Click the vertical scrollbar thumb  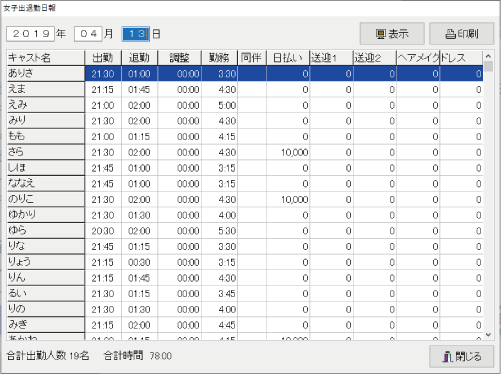pyautogui.click(x=488, y=66)
